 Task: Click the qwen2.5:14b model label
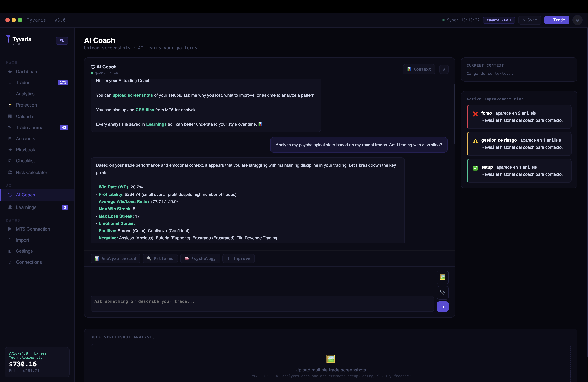click(107, 73)
